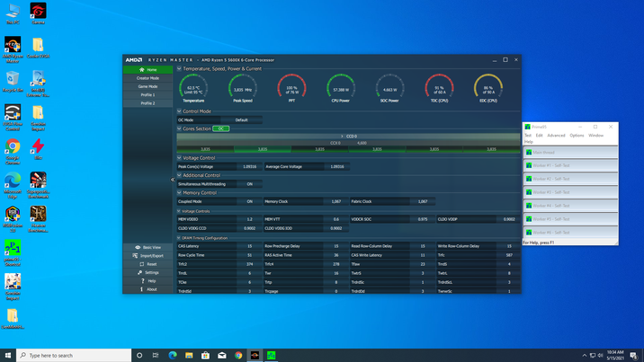Open the prime95 desktop shortcut

click(13, 253)
